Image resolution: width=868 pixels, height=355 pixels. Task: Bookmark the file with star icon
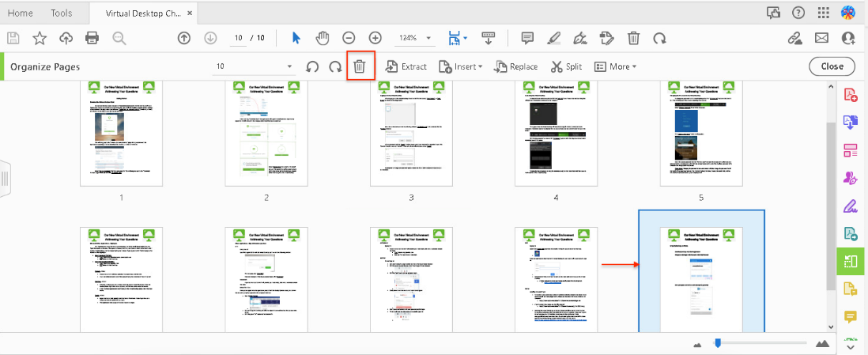coord(39,38)
